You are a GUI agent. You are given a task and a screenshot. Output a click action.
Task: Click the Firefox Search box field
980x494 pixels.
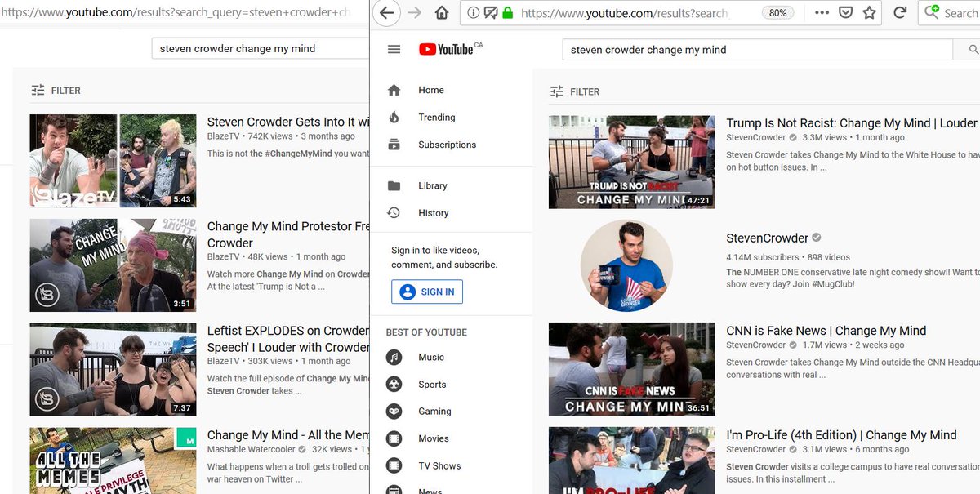(949, 13)
